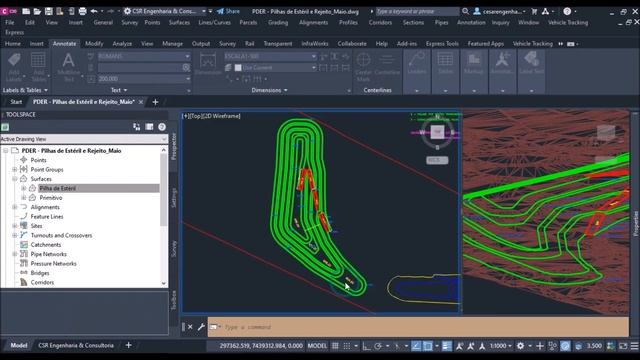Switch to the Start document tab
Image resolution: width=640 pixels, height=360 pixels.
(16, 102)
